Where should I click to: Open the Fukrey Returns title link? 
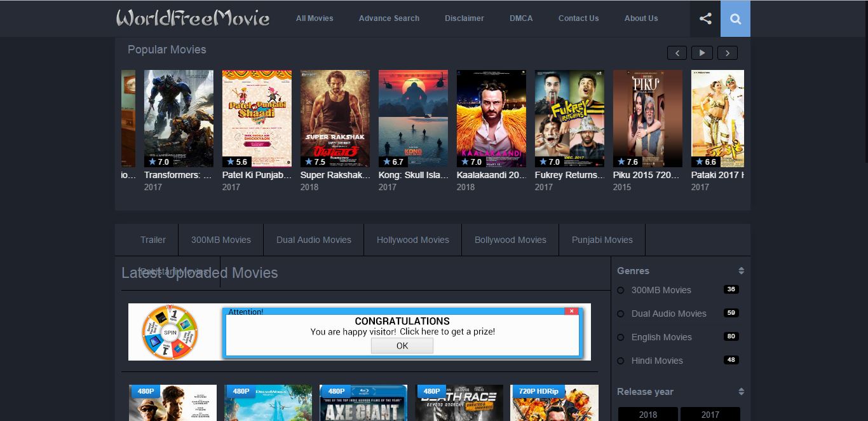coord(569,175)
